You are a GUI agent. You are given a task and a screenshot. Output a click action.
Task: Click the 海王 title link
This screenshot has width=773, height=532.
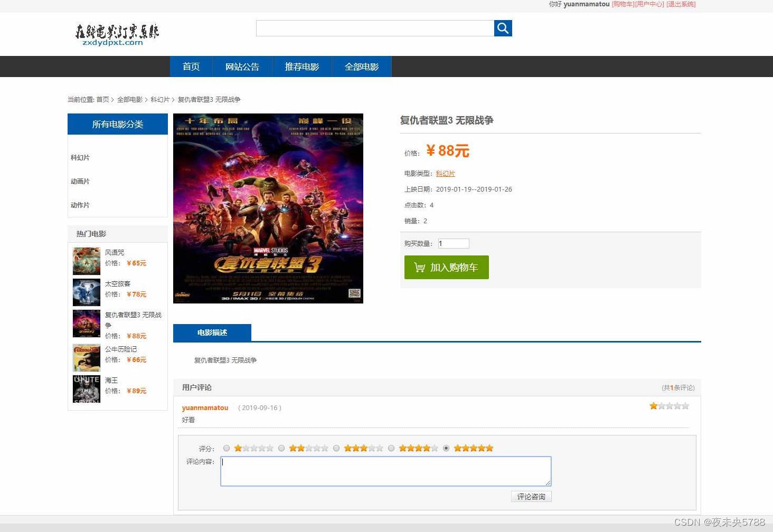point(111,380)
